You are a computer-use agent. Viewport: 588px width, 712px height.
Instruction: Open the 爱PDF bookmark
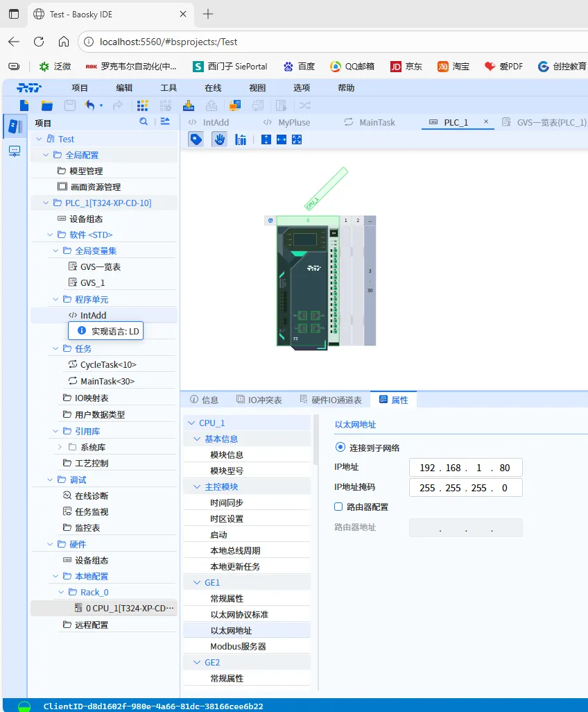(503, 67)
